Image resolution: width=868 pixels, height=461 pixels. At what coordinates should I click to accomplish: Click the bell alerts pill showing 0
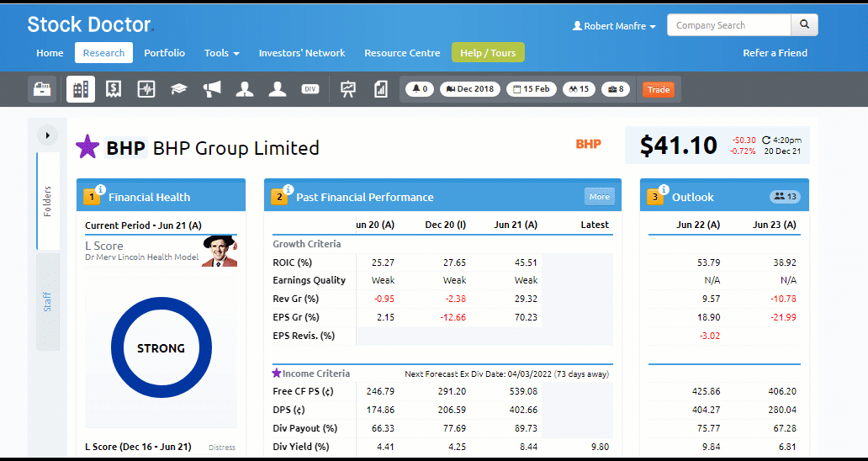click(420, 89)
